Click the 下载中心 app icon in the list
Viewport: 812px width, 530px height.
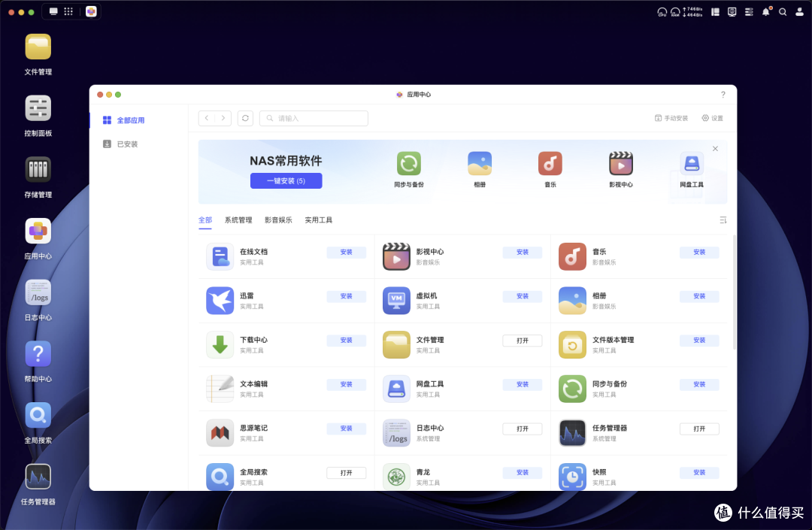[220, 345]
